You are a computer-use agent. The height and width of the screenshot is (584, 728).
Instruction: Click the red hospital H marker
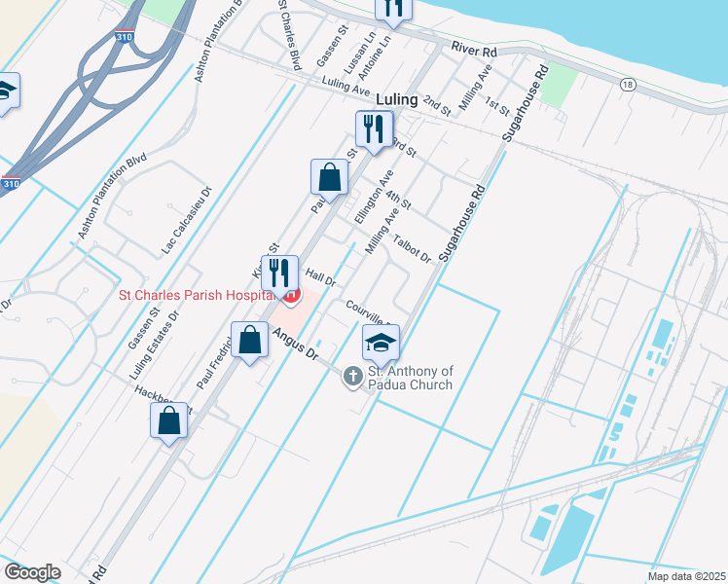coord(293,296)
